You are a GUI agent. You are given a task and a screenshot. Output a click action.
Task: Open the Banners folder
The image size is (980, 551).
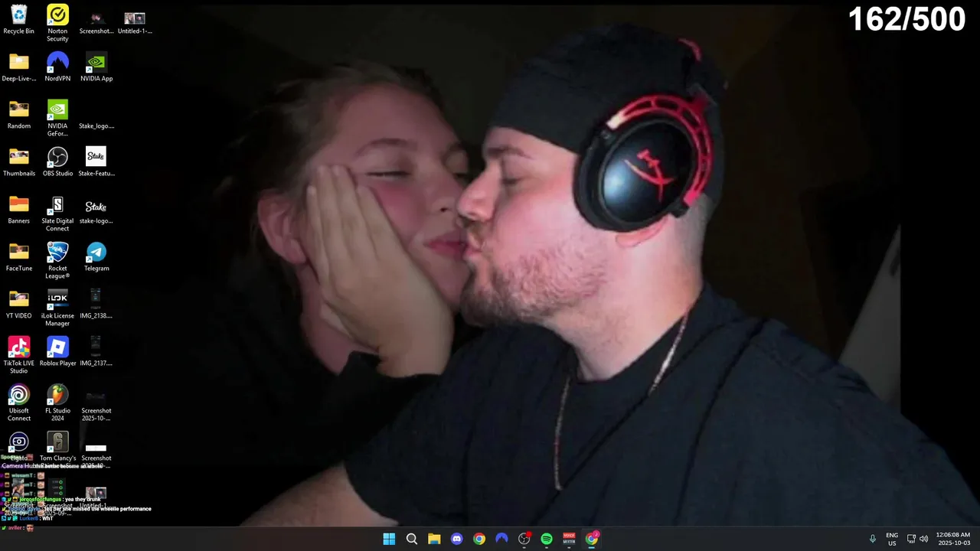[19, 210]
